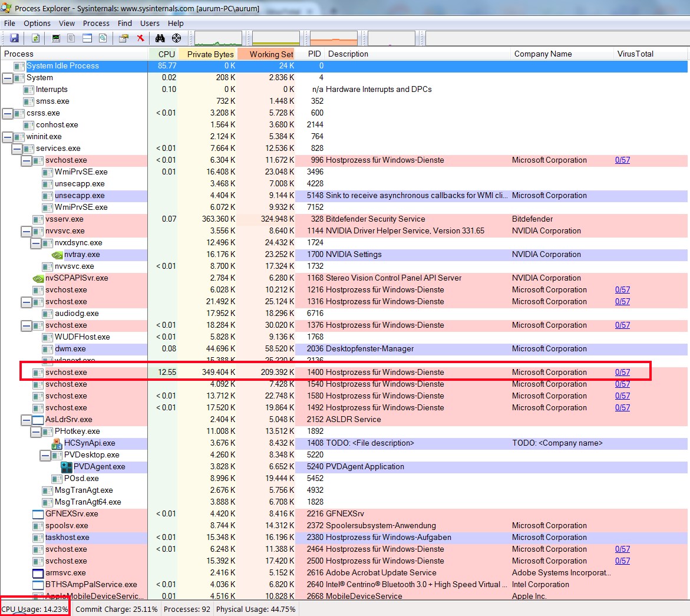Select the taskhost.exe process row
This screenshot has height=616, width=690.
(x=344, y=538)
